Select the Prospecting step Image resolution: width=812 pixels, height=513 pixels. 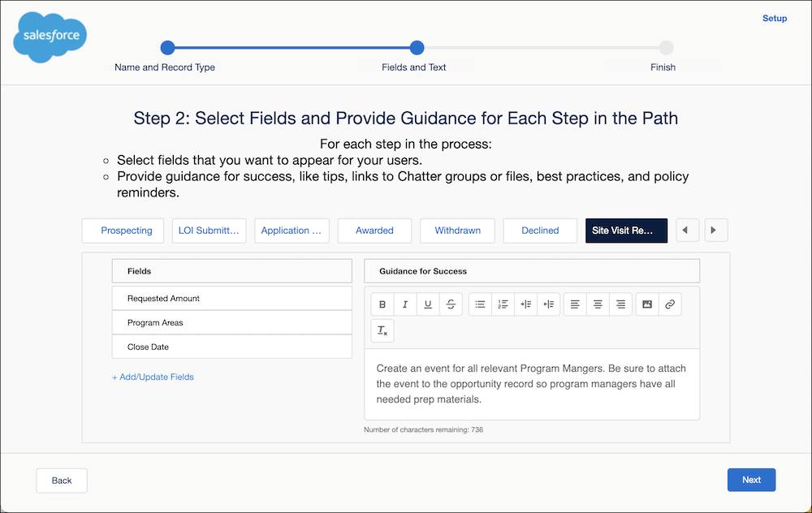click(x=123, y=231)
